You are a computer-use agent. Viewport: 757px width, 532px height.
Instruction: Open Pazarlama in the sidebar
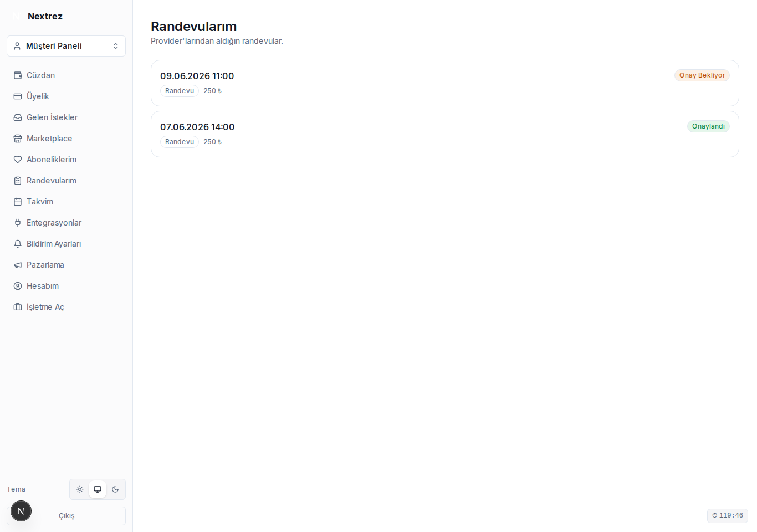coord(66,265)
